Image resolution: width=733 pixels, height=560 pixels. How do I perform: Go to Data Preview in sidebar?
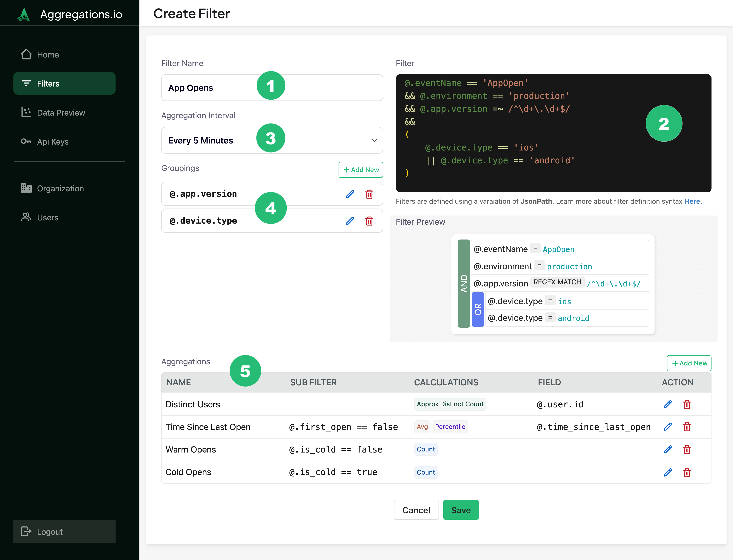[61, 113]
